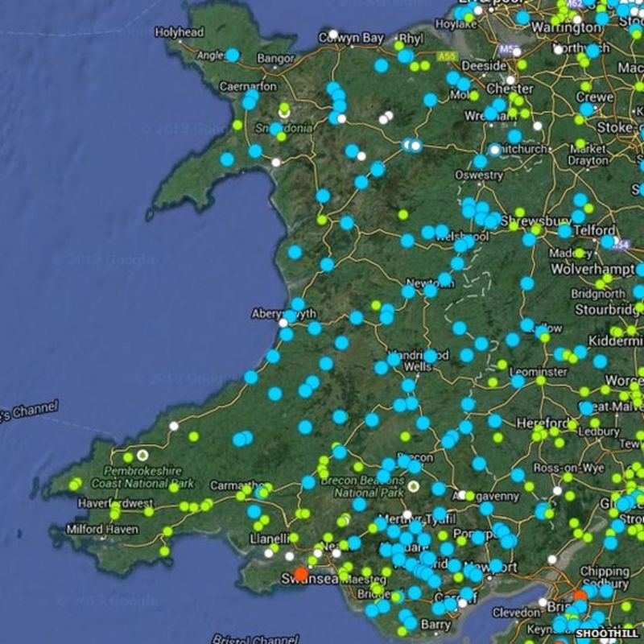Click the green marker near Ross-on-Wye
Viewport: 644px width, 644px height.
568,476
